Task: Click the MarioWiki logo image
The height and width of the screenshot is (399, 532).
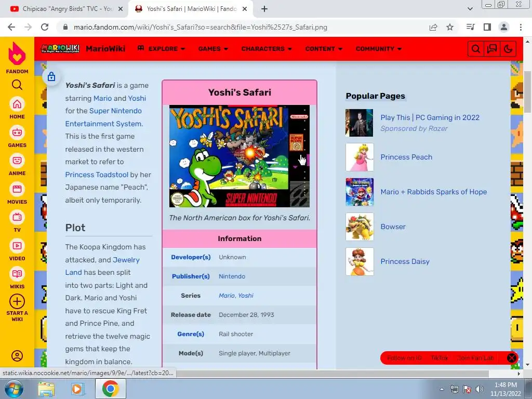Action: pyautogui.click(x=60, y=48)
